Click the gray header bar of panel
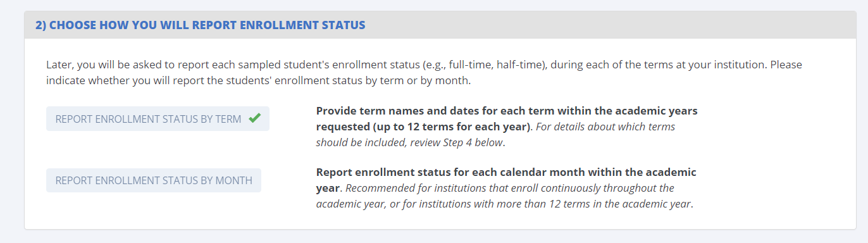868x243 pixels. tap(440, 25)
